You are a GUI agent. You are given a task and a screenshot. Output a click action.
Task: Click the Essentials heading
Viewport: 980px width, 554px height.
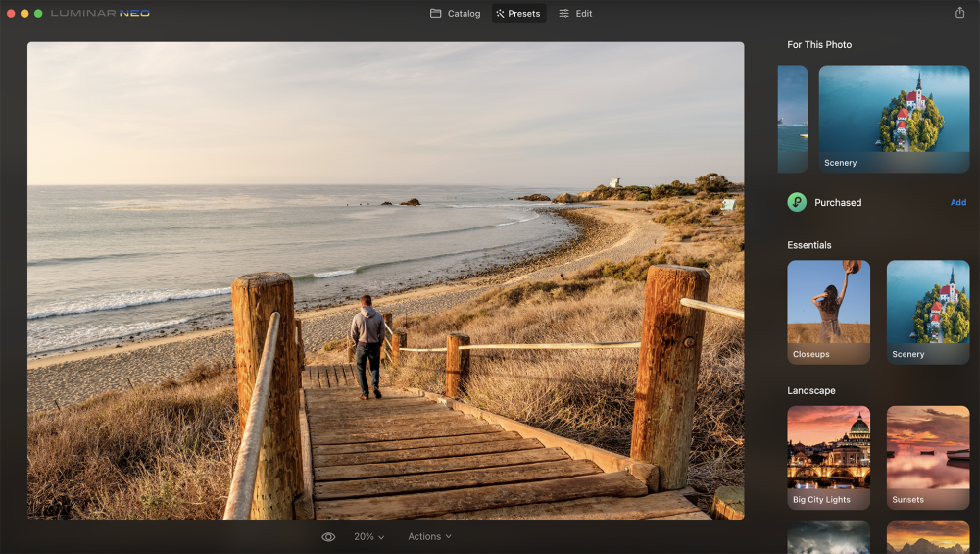[809, 245]
